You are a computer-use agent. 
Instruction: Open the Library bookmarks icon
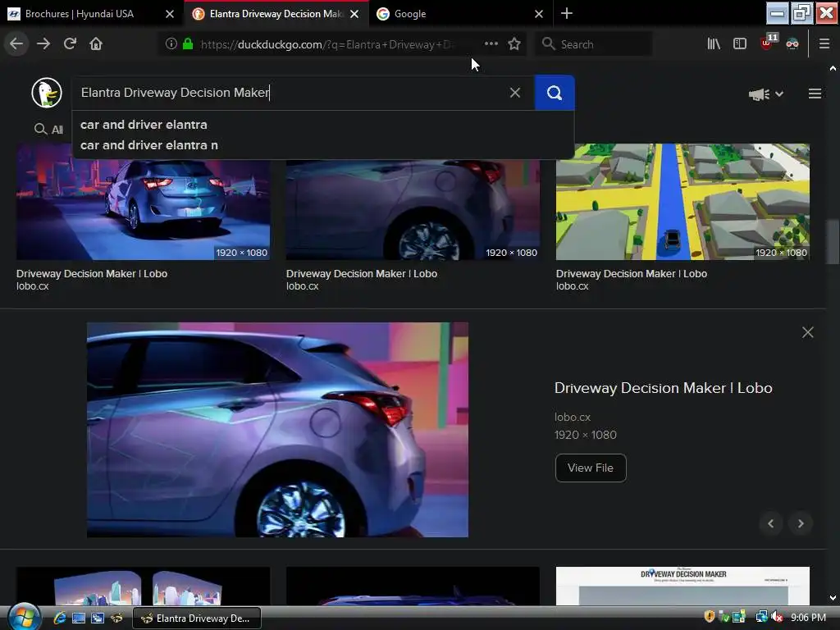coord(714,44)
